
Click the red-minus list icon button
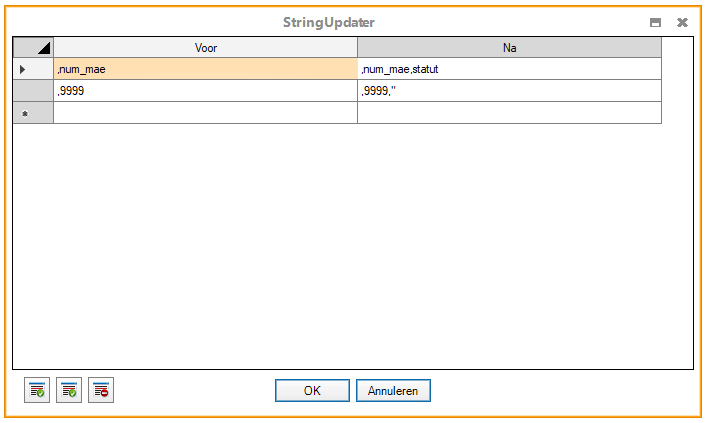pyautogui.click(x=101, y=390)
